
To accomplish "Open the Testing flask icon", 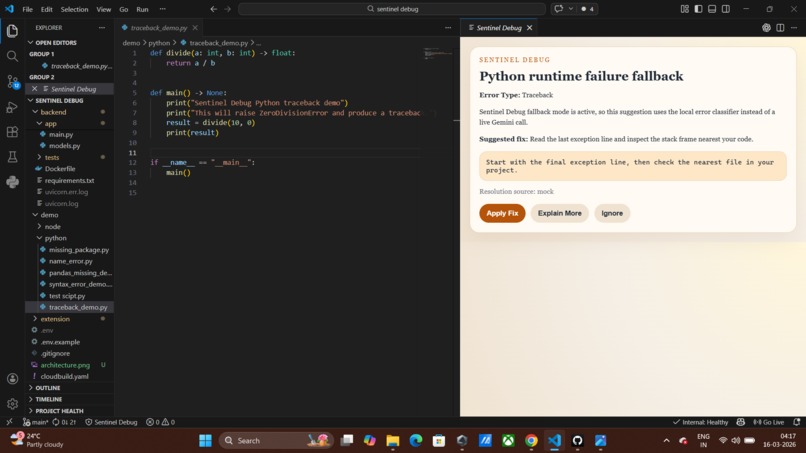I will point(12,157).
